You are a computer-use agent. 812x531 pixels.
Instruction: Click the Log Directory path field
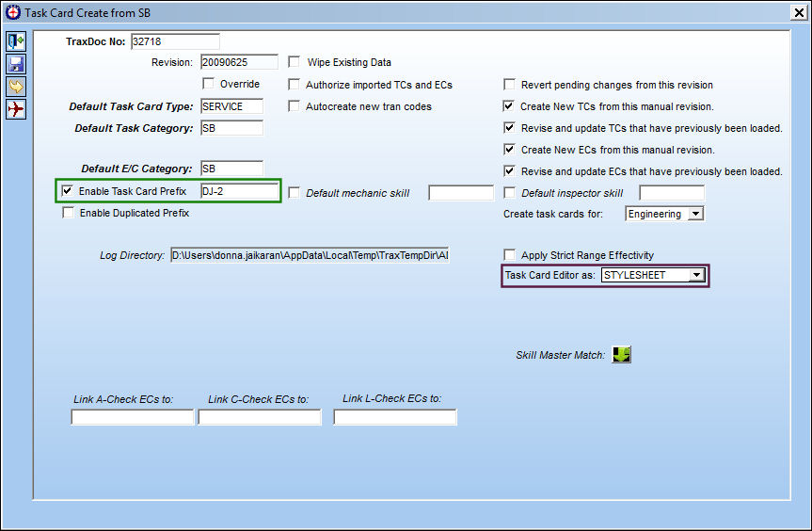(310, 255)
